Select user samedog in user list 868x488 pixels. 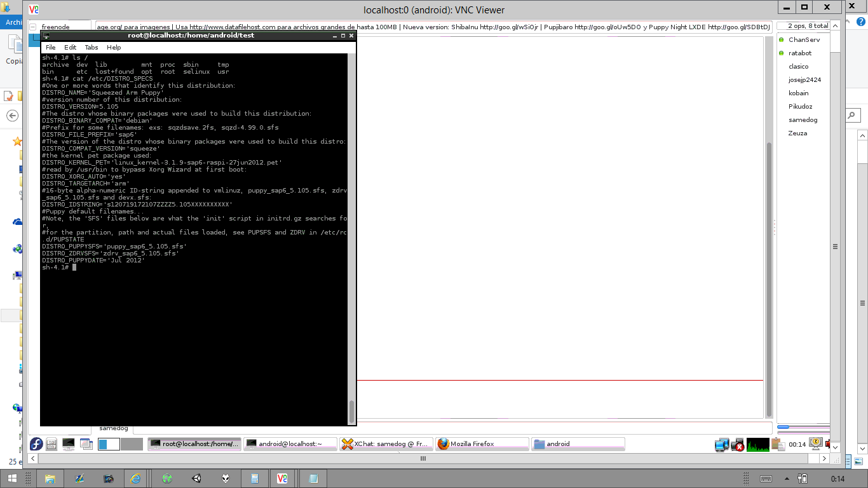tap(804, 119)
